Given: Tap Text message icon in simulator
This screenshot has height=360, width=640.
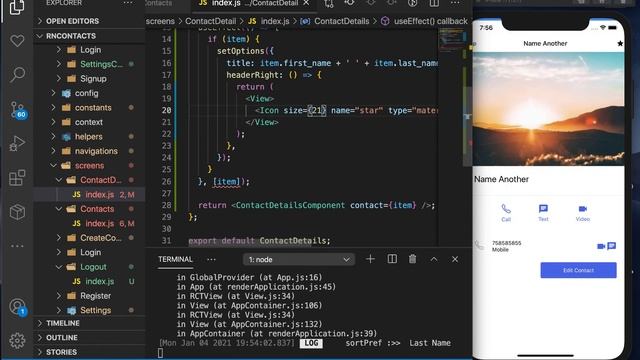Looking at the screenshot, I should coord(543,213).
